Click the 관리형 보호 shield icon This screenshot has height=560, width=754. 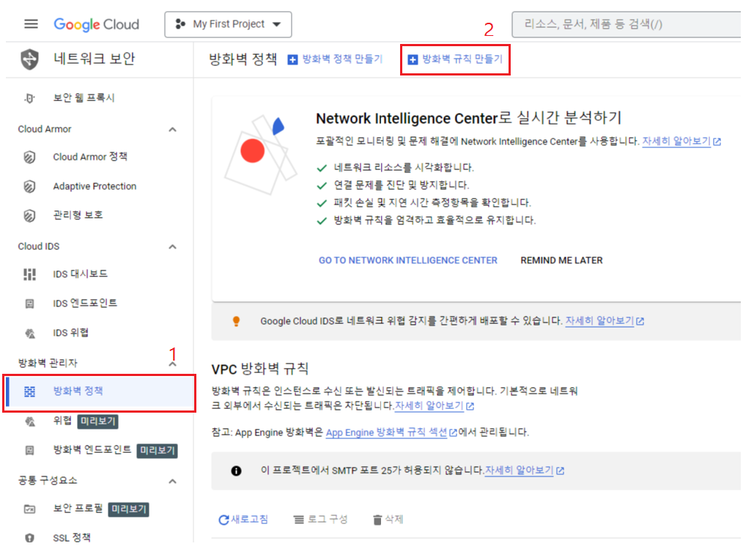(29, 215)
